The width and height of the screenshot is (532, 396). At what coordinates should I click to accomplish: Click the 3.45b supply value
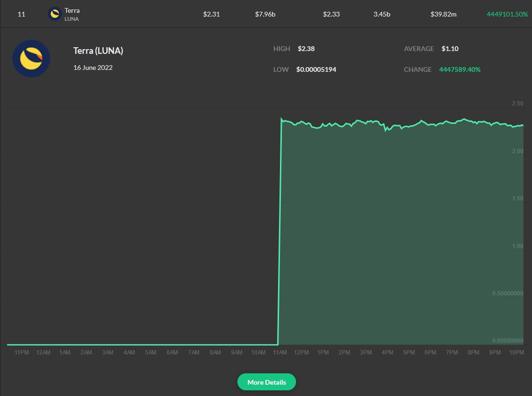point(382,14)
